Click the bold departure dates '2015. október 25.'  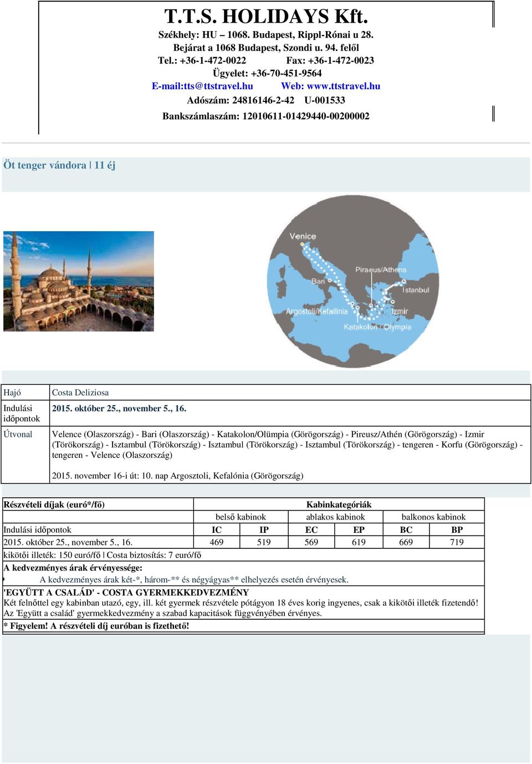(119, 409)
